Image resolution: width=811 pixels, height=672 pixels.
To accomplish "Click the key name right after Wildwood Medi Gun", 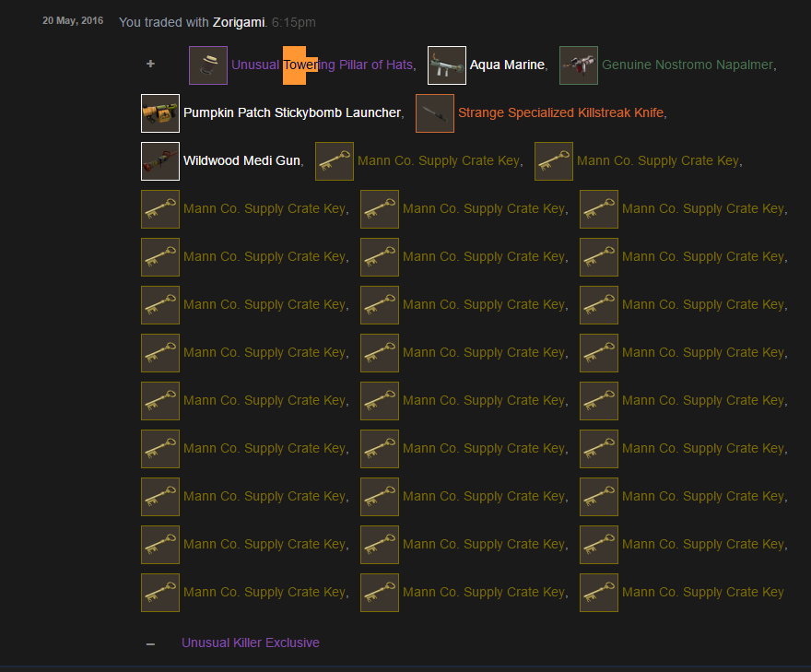I will 438,161.
